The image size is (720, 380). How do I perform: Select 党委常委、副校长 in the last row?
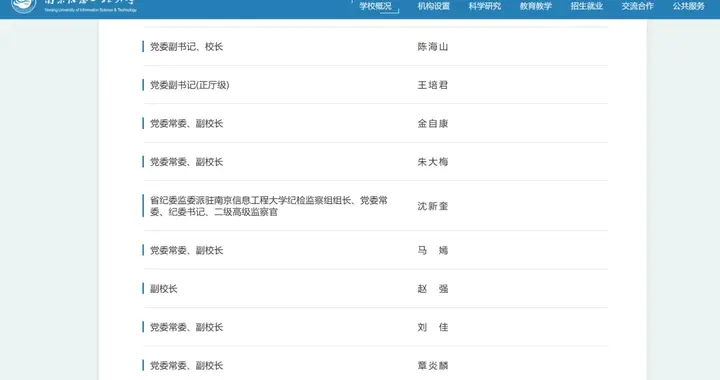coord(186,366)
